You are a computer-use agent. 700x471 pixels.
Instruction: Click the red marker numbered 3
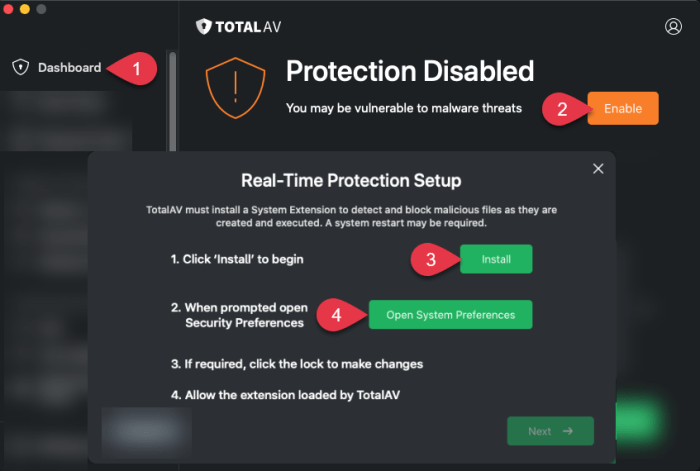pos(433,259)
